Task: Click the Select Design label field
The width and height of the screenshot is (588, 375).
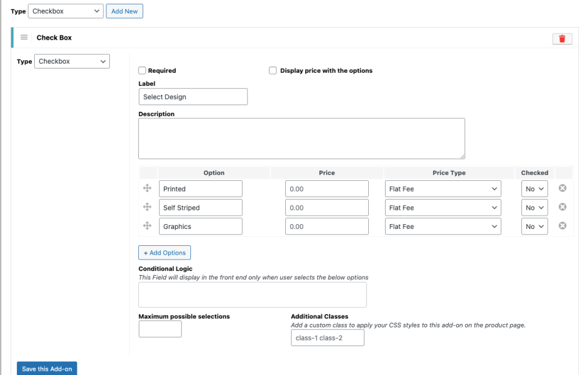Action: pyautogui.click(x=193, y=97)
